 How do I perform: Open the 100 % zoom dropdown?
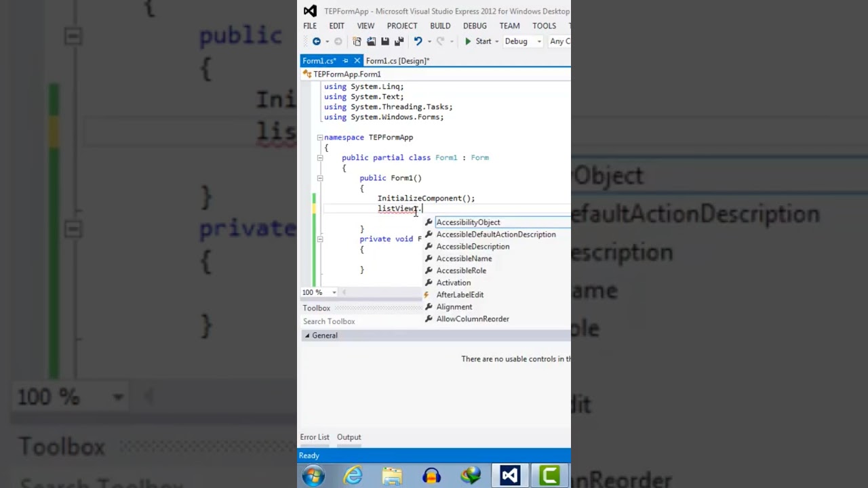[334, 292]
